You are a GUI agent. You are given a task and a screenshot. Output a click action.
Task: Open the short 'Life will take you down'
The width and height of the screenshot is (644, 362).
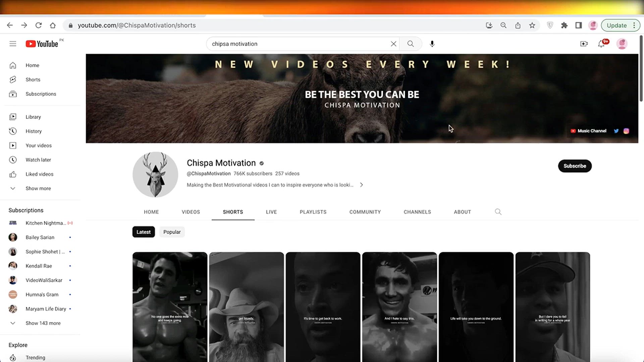[x=476, y=307]
